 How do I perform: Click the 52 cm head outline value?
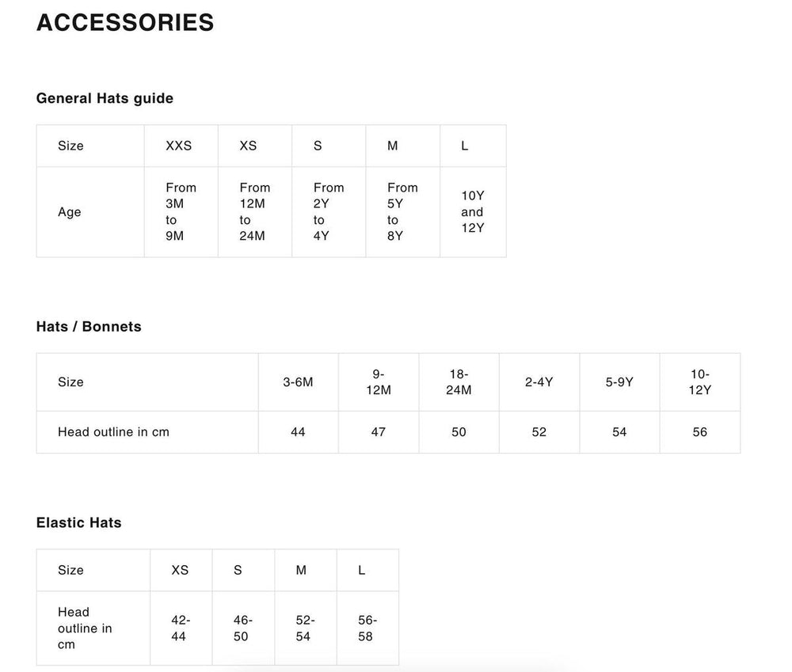pos(539,432)
